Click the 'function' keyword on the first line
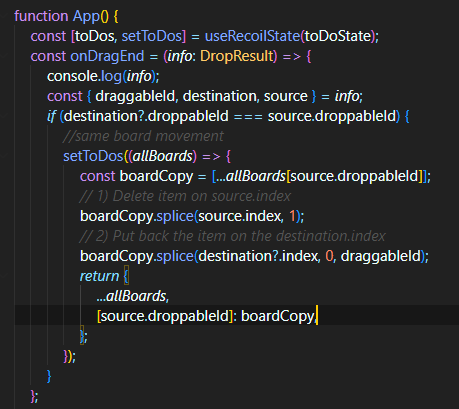This screenshot has height=409, width=459. click(41, 16)
